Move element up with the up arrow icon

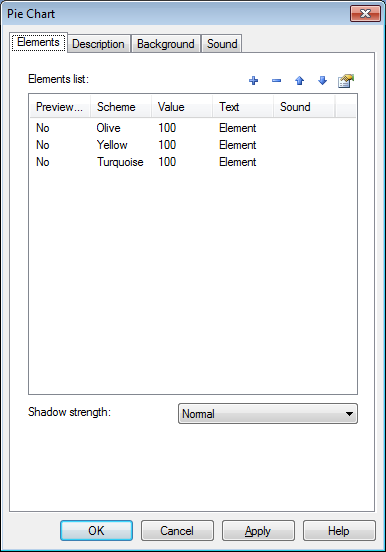coord(299,81)
